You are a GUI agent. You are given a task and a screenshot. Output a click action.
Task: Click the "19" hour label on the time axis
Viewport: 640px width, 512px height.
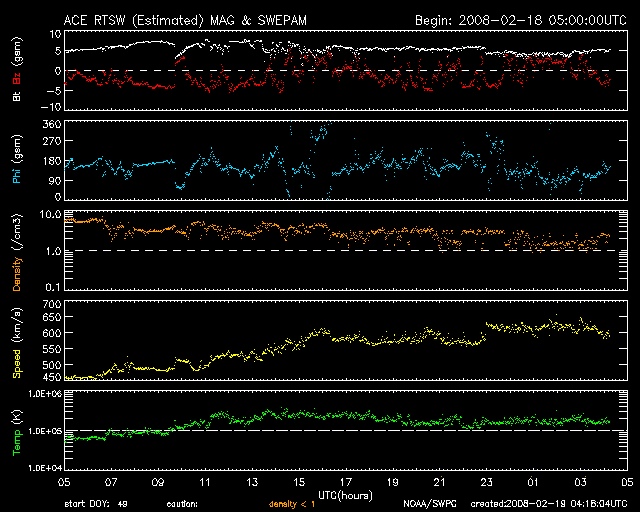(393, 482)
